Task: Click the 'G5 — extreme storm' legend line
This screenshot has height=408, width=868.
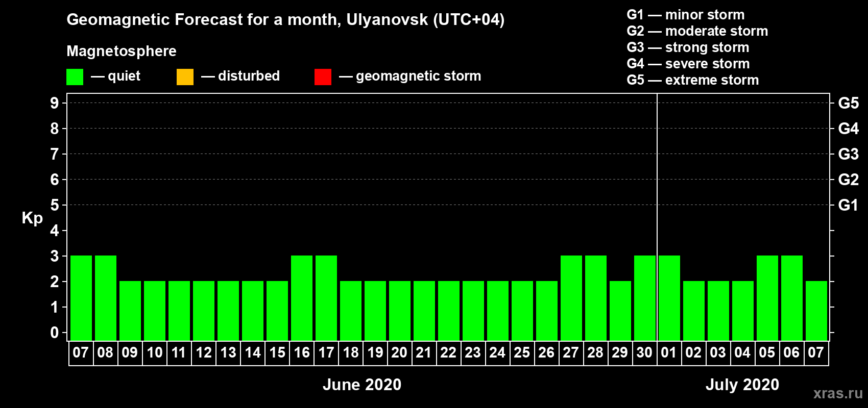Action: click(692, 80)
